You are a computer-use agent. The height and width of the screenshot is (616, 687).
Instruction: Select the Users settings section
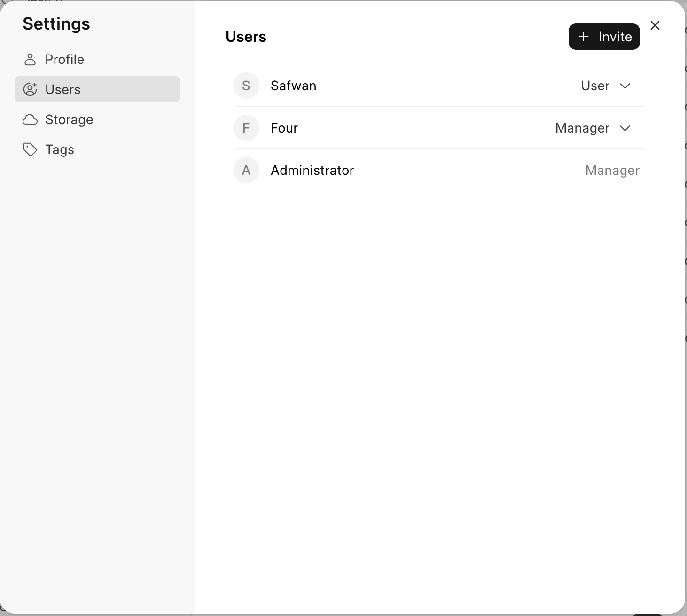pyautogui.click(x=97, y=89)
